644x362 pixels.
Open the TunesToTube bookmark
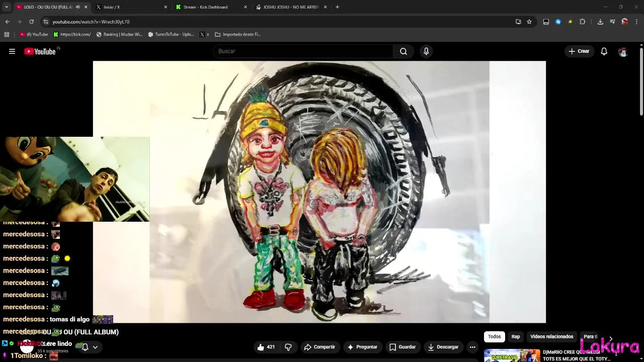click(171, 35)
